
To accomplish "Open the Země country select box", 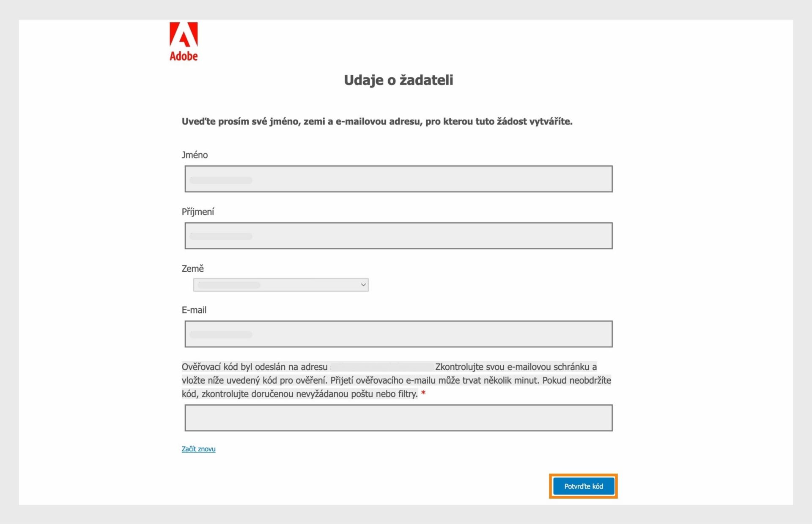I will 281,285.
